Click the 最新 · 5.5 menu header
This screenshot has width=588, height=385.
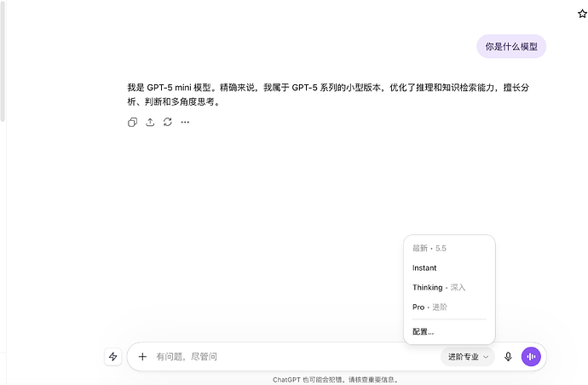click(x=429, y=248)
